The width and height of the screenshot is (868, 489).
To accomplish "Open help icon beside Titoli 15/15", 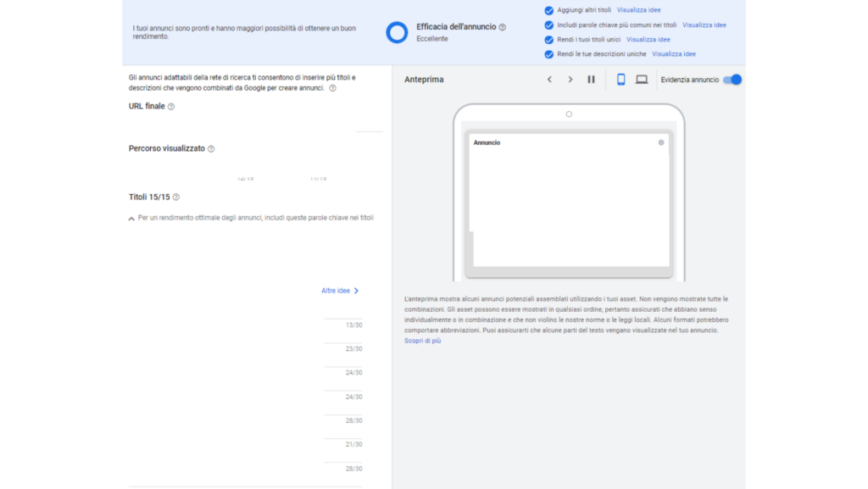I will pyautogui.click(x=176, y=197).
